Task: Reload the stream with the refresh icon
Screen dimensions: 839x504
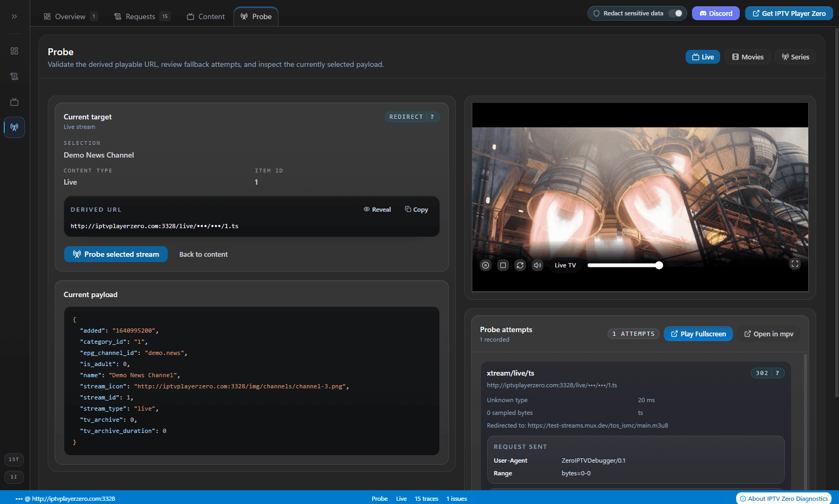Action: (x=520, y=265)
